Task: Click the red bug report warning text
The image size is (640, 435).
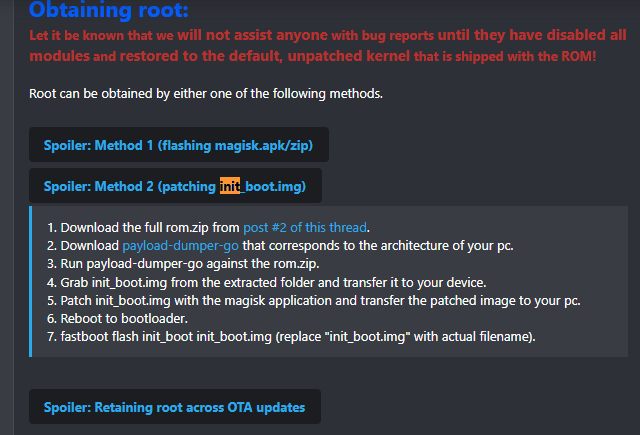Action: point(328,45)
